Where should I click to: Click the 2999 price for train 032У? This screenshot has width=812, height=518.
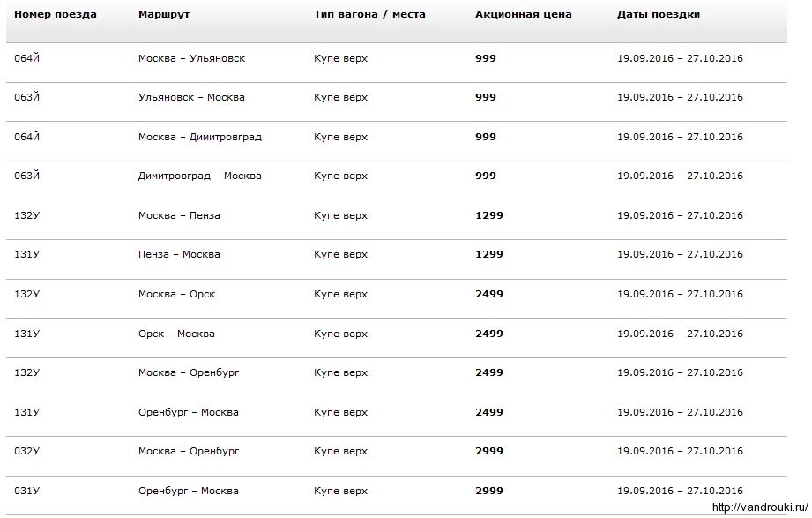[x=488, y=451]
